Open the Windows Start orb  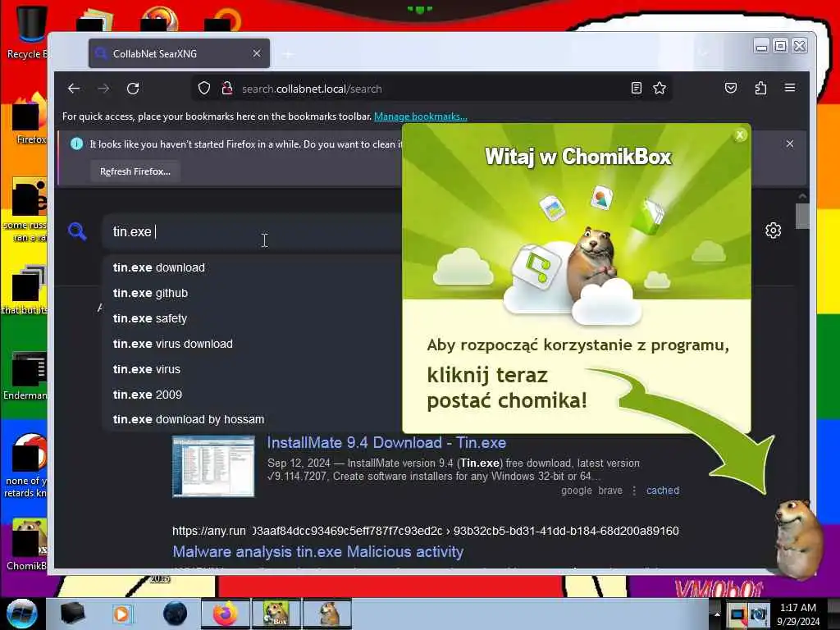[x=22, y=614]
